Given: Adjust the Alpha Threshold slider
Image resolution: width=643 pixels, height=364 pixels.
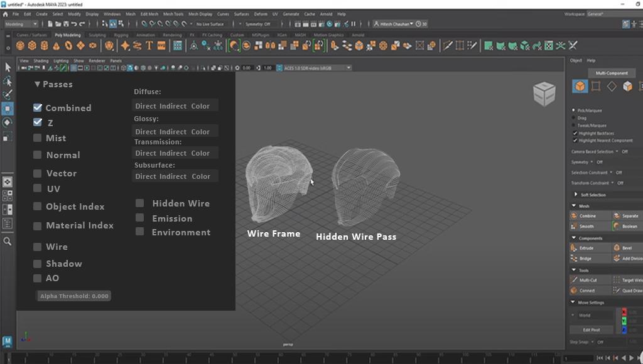Looking at the screenshot, I should (74, 296).
